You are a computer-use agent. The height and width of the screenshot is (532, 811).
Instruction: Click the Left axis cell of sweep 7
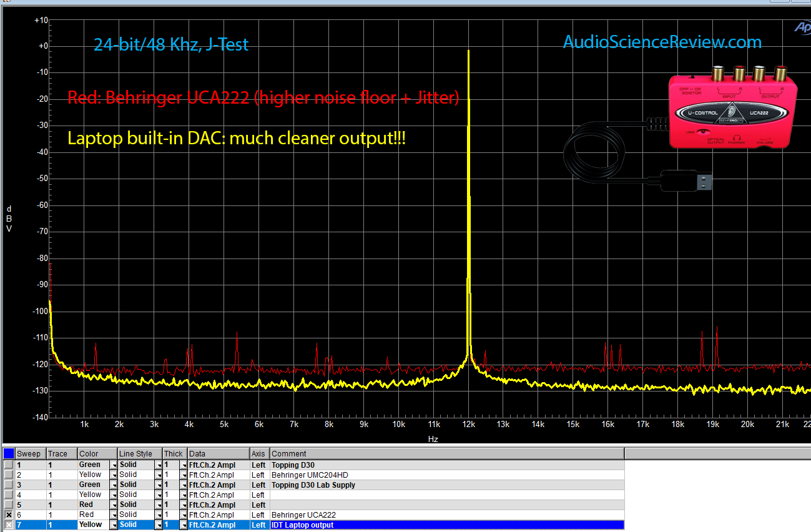pos(260,525)
